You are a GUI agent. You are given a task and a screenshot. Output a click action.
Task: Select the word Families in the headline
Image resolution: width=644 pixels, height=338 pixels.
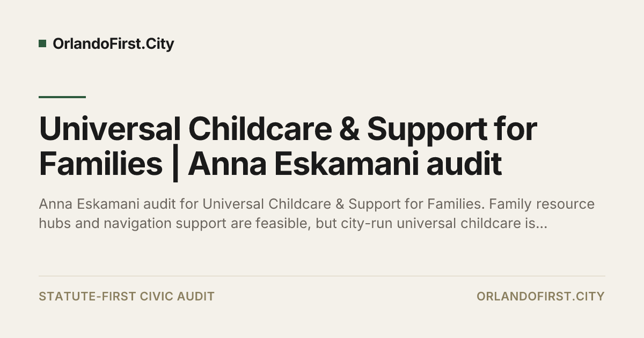(100, 164)
